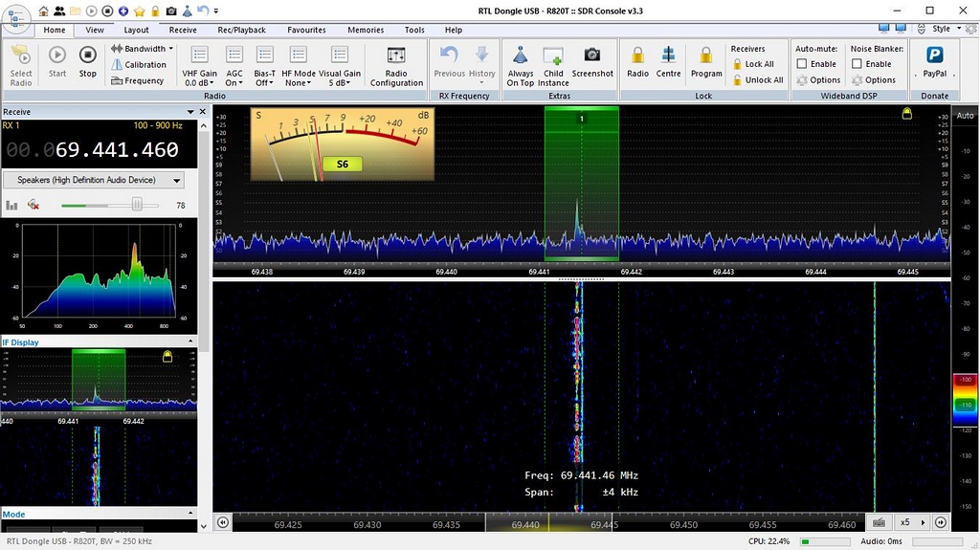Enable the Auto-mute checkbox
The image size is (980, 550).
click(802, 64)
